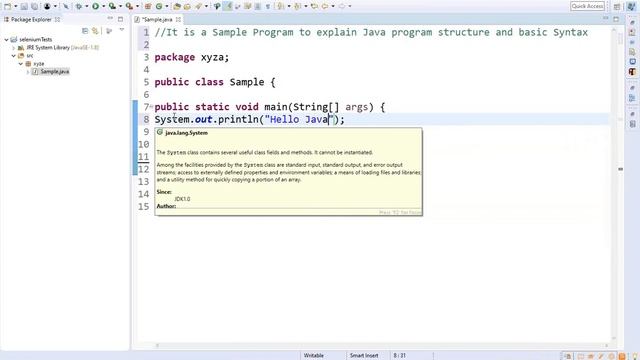Image resolution: width=640 pixels, height=360 pixels.
Task: Click cursor position '8 : 31' in status bar
Action: [x=399, y=356]
